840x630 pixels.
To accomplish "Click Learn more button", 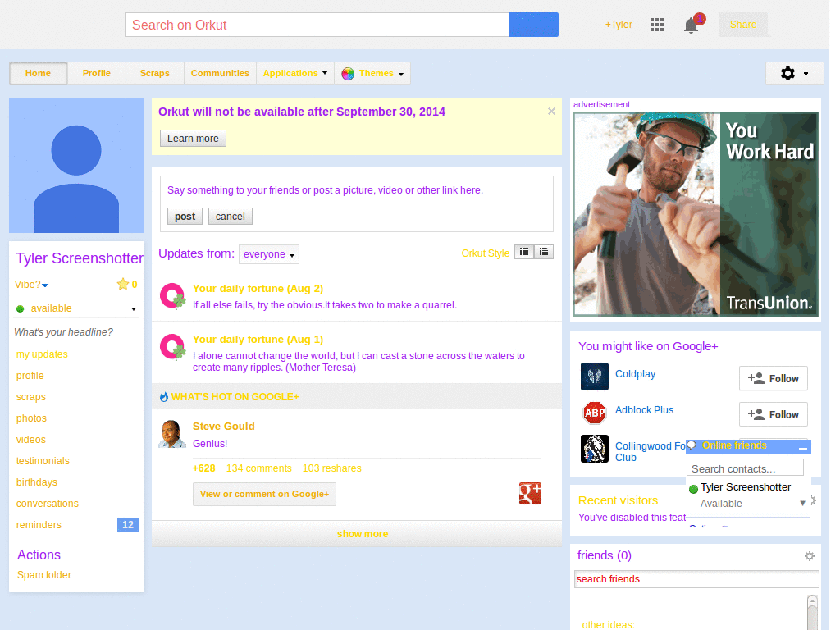I will point(193,138).
